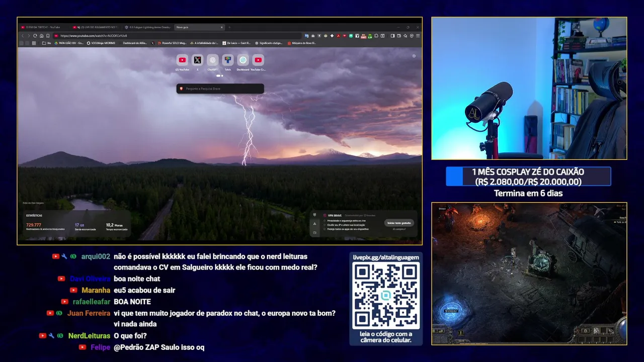Select the camera icon in VPN widget
This screenshot has height=362, width=644.
coord(314,233)
